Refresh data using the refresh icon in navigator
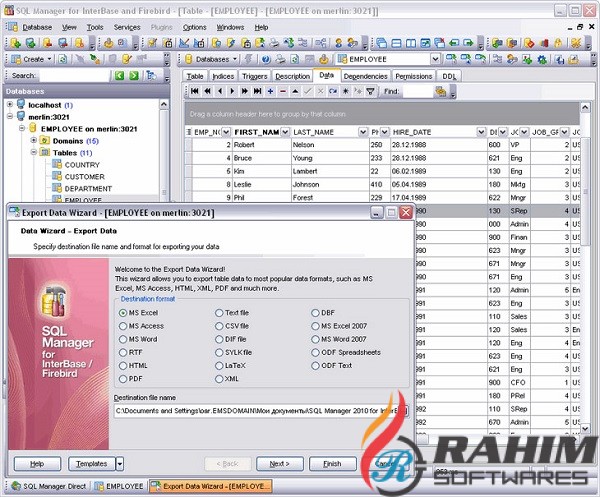 tap(333, 91)
